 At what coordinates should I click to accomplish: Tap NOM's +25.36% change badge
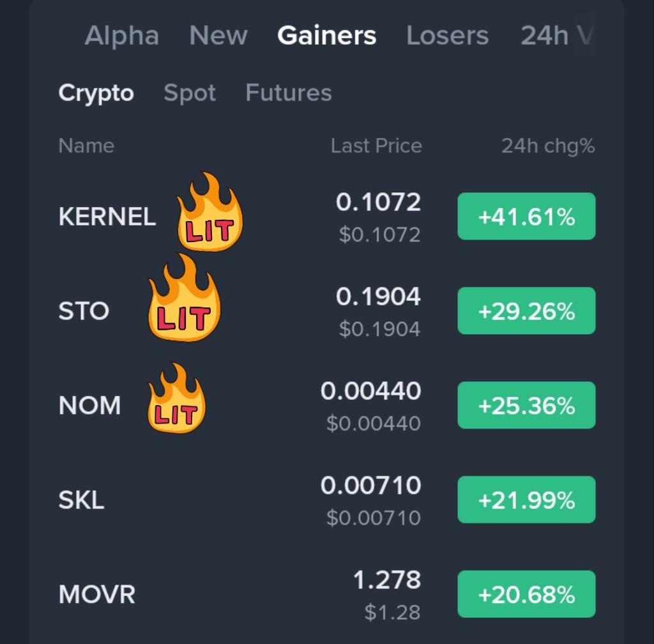526,405
